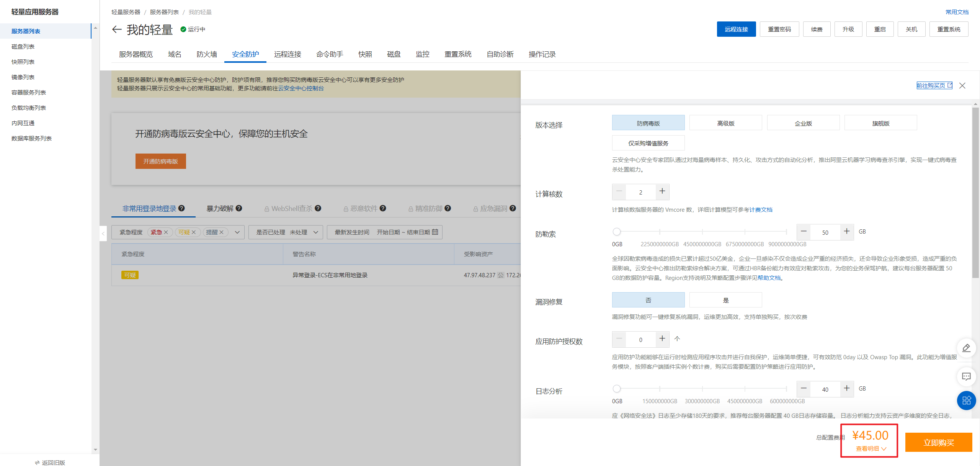Click 防勒索 slider at 4500000000GB mark
This screenshot has width=980, height=466.
tap(702, 232)
